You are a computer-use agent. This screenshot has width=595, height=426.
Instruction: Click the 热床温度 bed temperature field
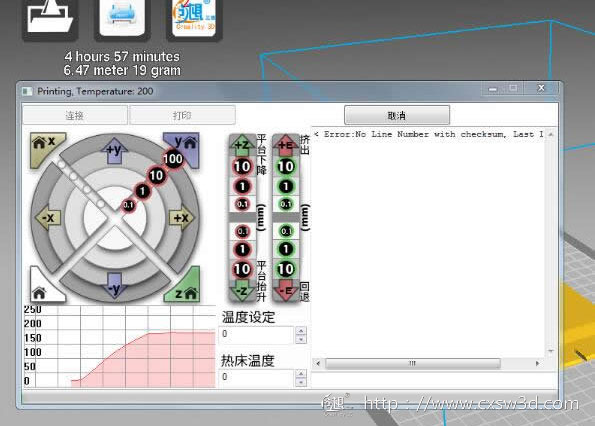tap(257, 378)
